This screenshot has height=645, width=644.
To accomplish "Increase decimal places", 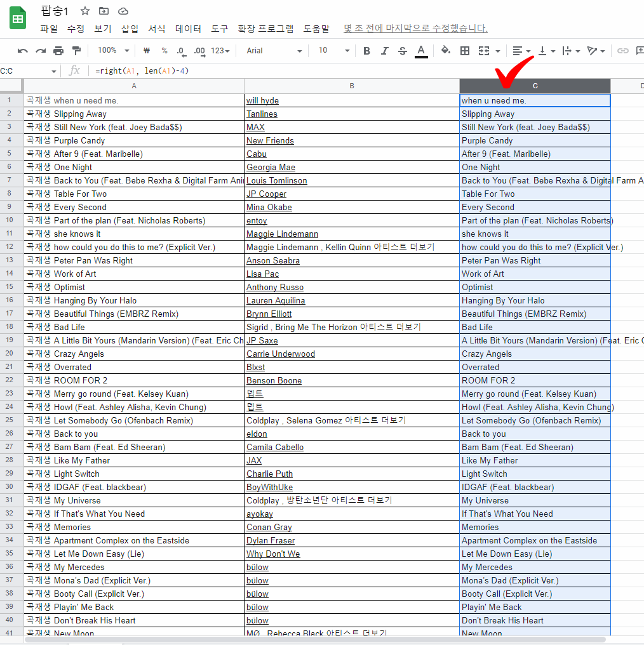I will tap(199, 51).
